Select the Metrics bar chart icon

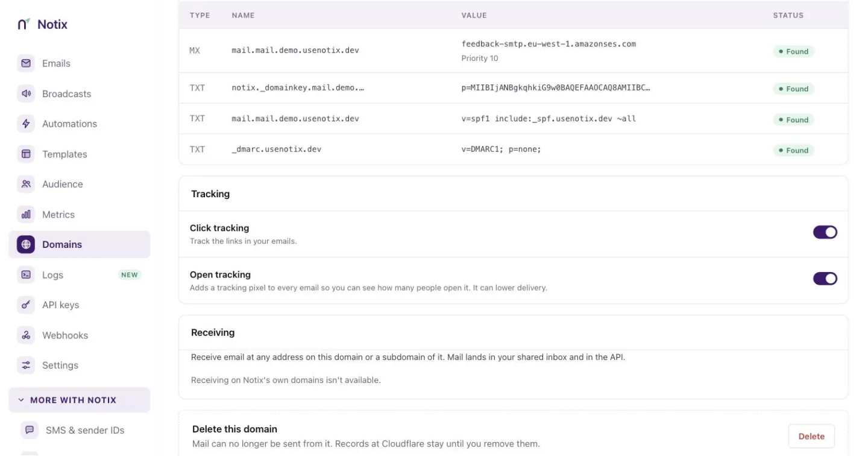[26, 214]
